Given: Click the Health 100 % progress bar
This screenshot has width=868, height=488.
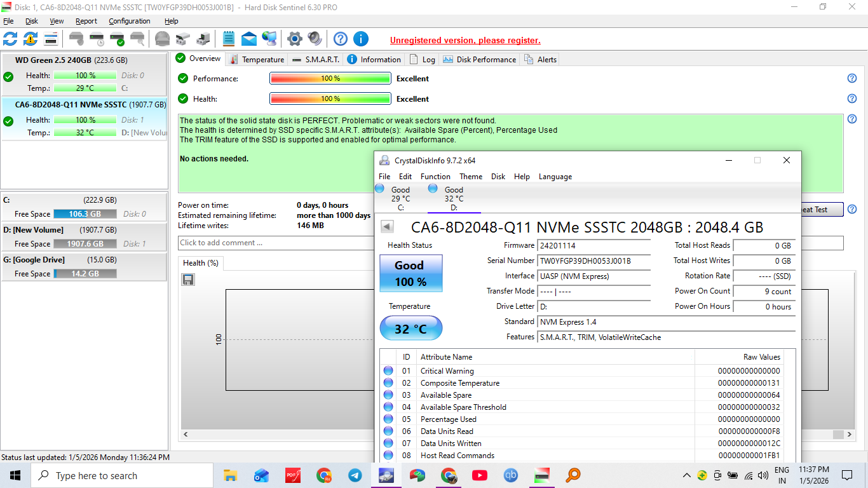Looking at the screenshot, I should click(x=330, y=98).
